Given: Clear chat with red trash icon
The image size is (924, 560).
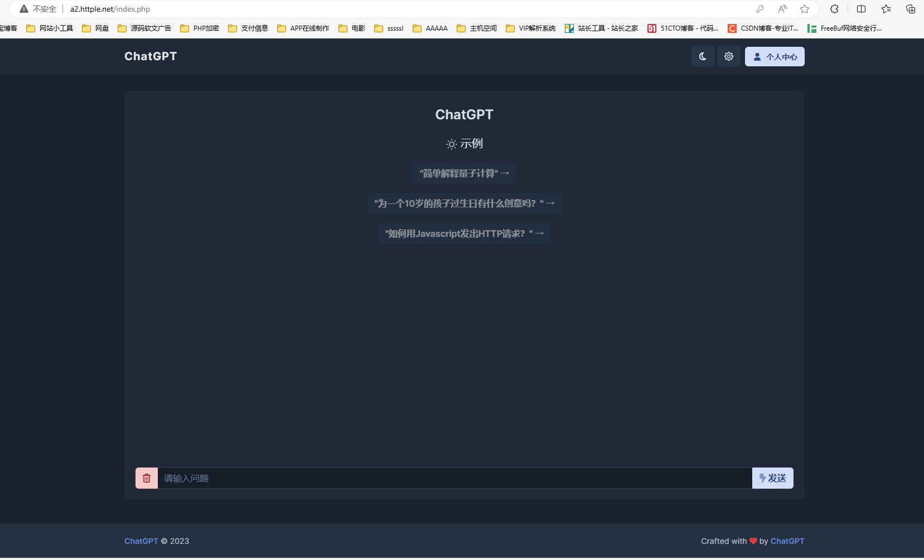Looking at the screenshot, I should 147,478.
